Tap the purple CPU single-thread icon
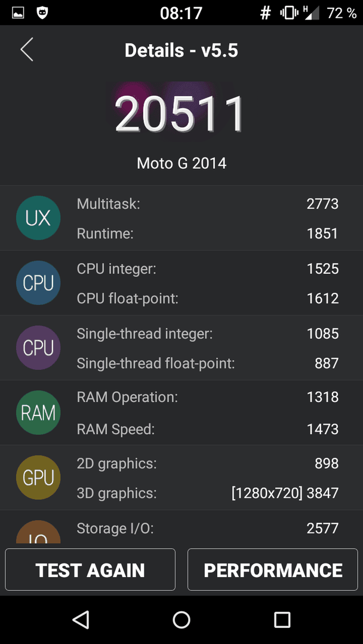Image resolution: width=363 pixels, height=644 pixels. [38, 348]
